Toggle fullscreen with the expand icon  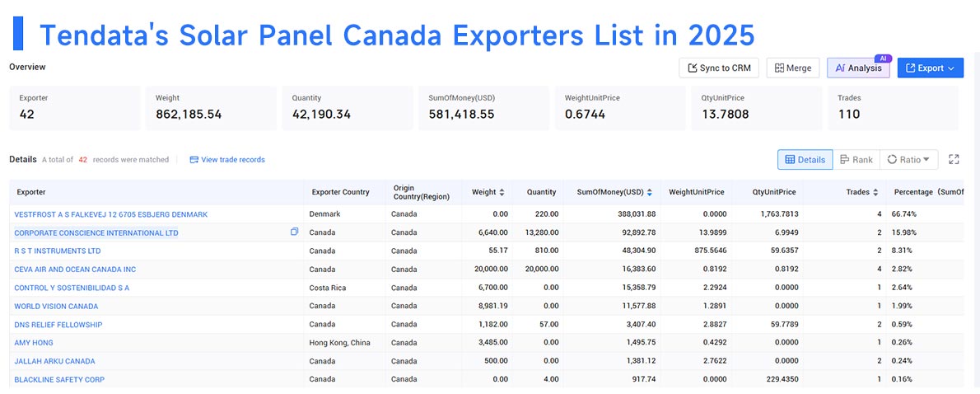(x=954, y=159)
